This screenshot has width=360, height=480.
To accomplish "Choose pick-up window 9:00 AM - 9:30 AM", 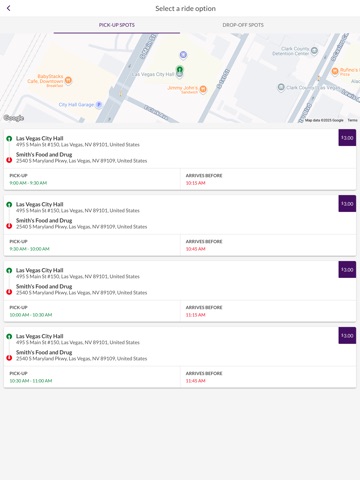I will [28, 183].
